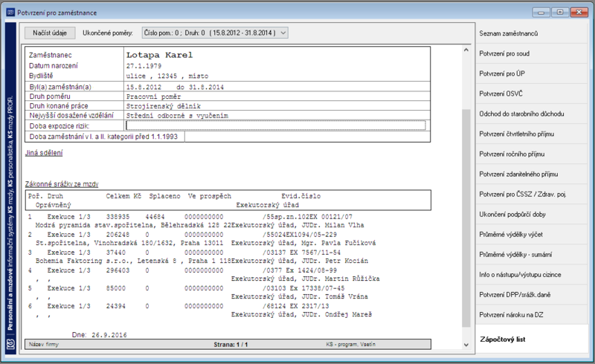Viewport: 595px width, 364px height.
Task: Select Potvrzení ročního příjmu
Action: 531,154
